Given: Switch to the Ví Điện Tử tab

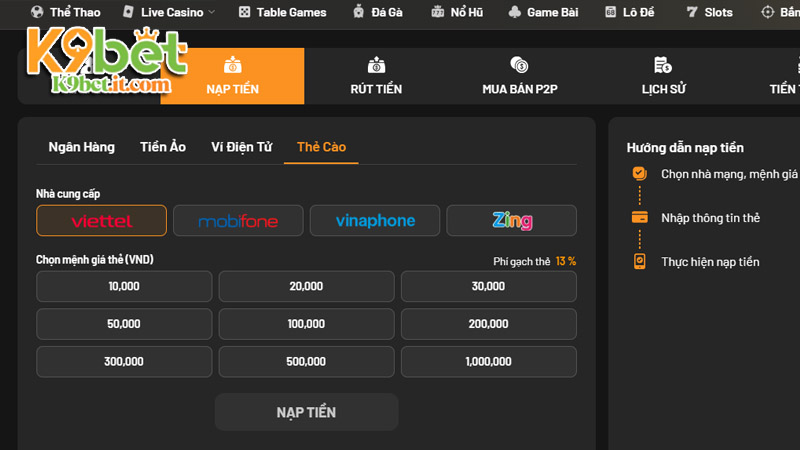Looking at the screenshot, I should (x=242, y=147).
